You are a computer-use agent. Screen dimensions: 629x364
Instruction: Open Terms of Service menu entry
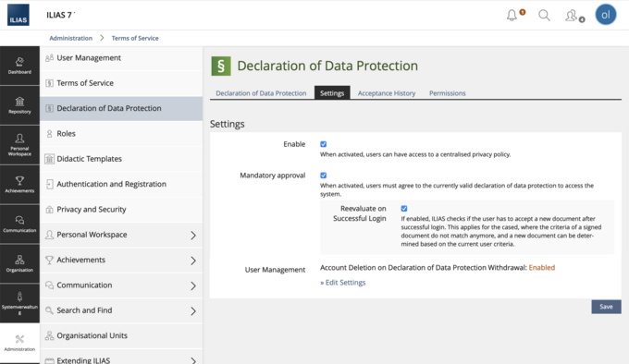click(121, 83)
